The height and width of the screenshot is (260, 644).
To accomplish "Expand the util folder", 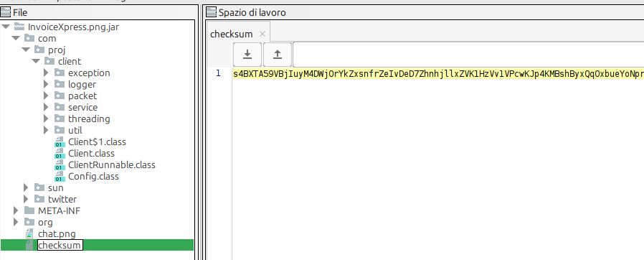I will tap(46, 131).
